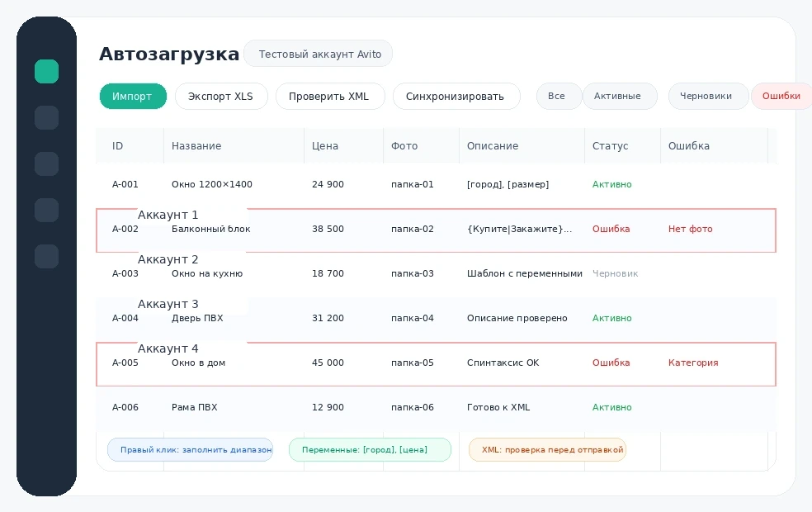Click the Правый клик: заполнить диапазон hint
This screenshot has height=512, width=812.
(190, 450)
